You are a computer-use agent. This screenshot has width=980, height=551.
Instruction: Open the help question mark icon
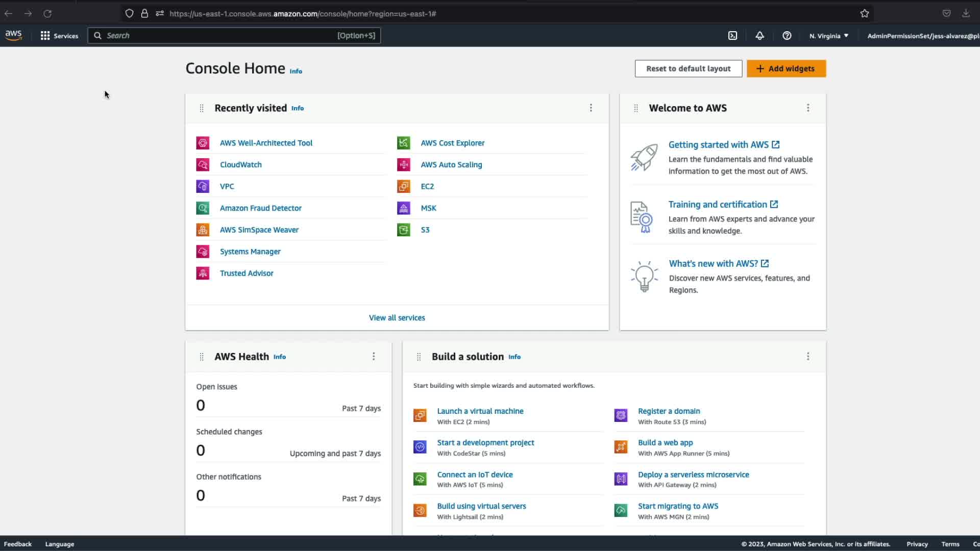pos(787,36)
